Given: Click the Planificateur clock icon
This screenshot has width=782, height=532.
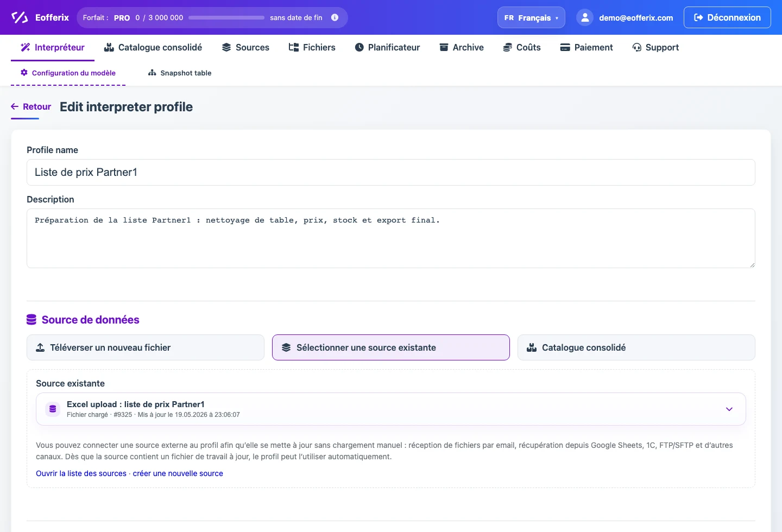Looking at the screenshot, I should pyautogui.click(x=359, y=47).
